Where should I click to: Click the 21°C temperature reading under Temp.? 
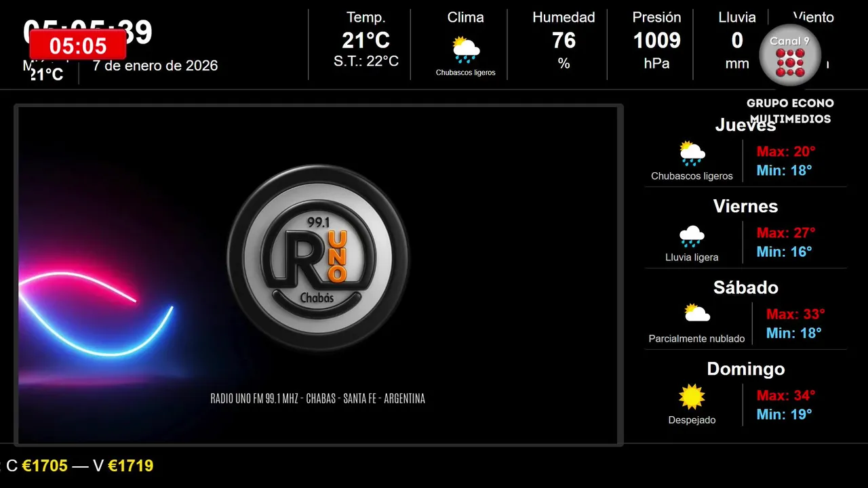point(366,41)
